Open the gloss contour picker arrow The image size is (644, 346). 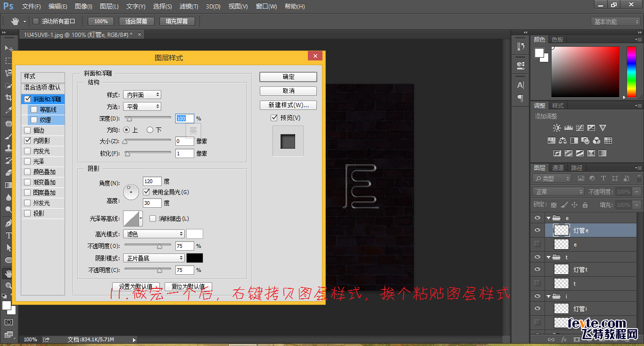141,219
